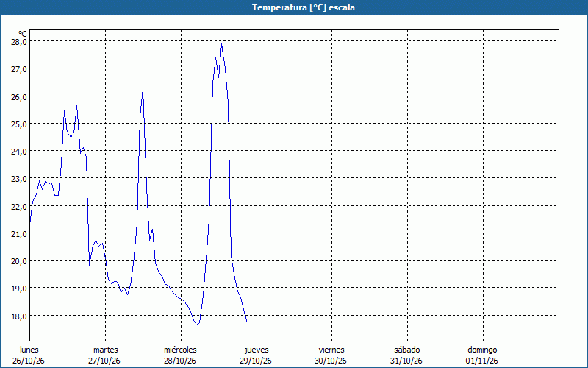Click the 26,0 y-axis label
Image resolution: width=588 pixels, height=368 pixels.
pos(19,96)
